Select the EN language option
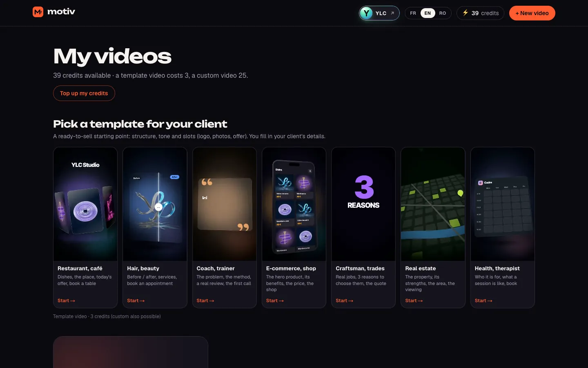 (x=428, y=13)
